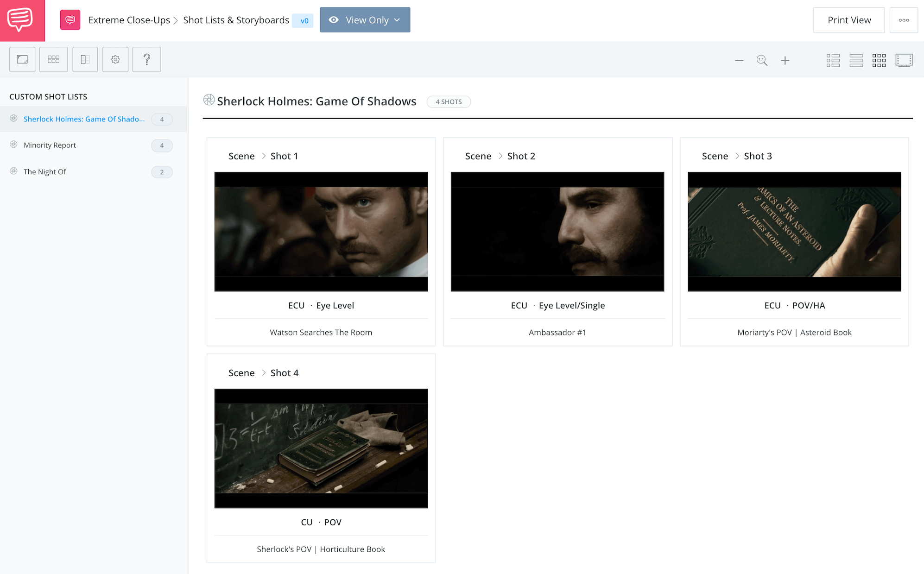This screenshot has height=574, width=924.
Task: Open the three-dot more options menu
Action: point(904,20)
